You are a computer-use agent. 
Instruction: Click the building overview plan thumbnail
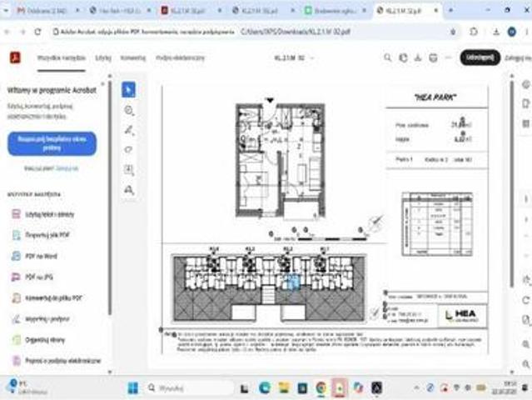point(270,287)
